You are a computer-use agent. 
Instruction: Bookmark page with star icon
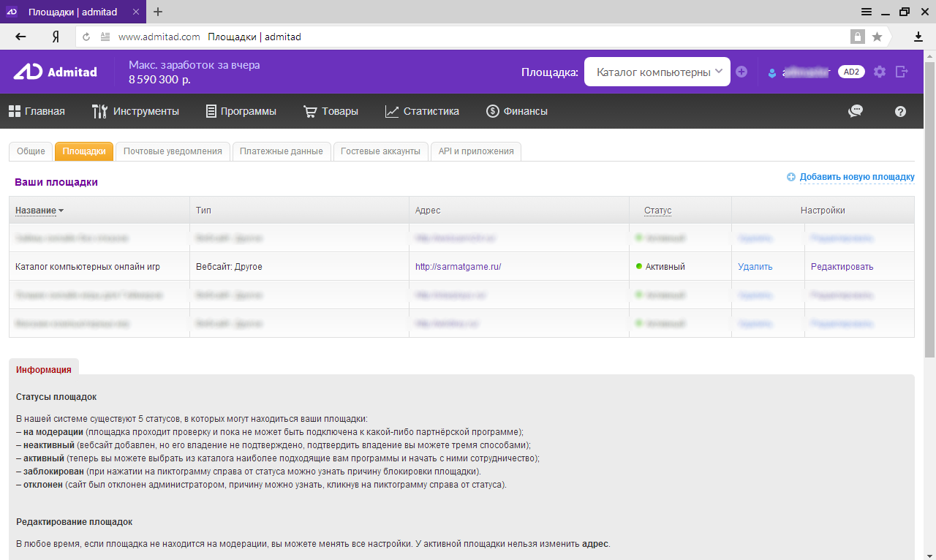(877, 37)
